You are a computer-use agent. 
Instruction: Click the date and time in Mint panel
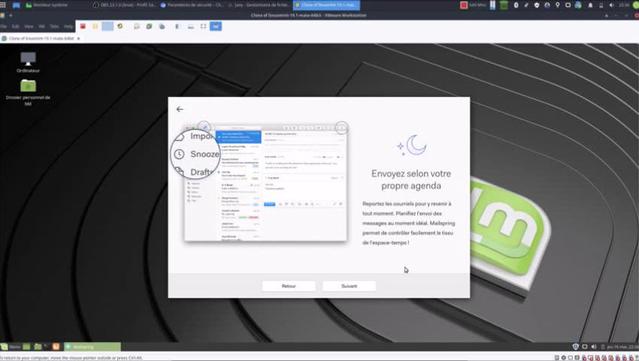(622, 347)
